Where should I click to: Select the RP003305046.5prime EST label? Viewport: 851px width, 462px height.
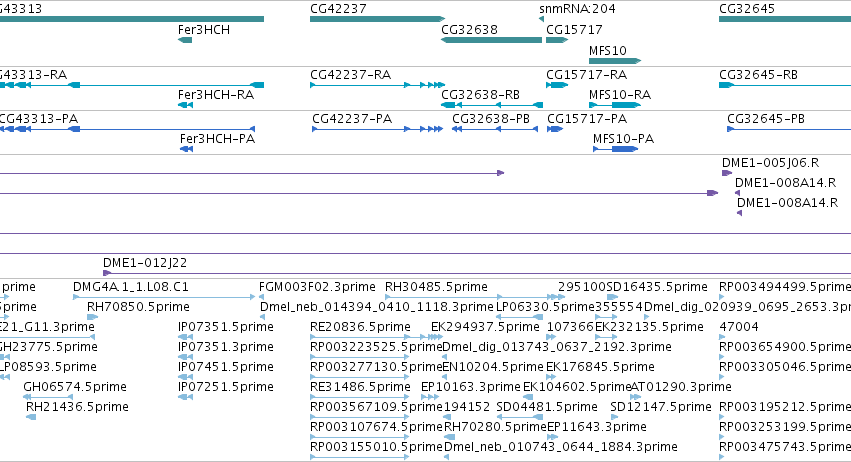[785, 367]
